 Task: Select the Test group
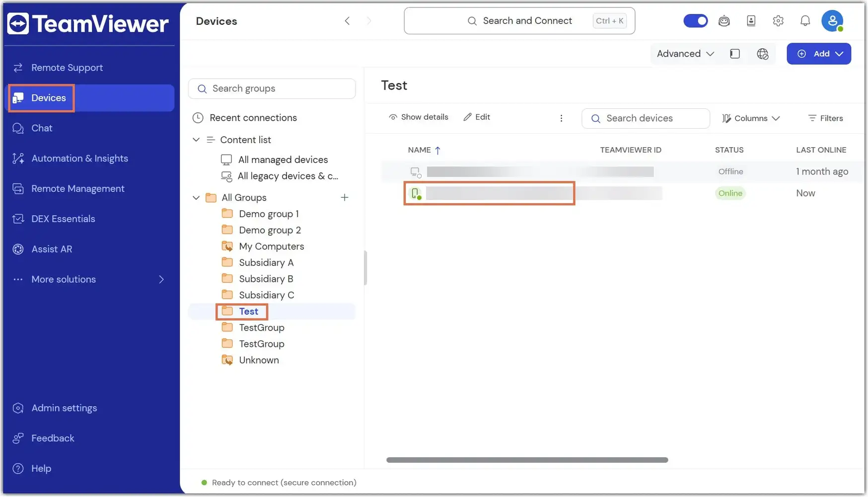pos(248,311)
